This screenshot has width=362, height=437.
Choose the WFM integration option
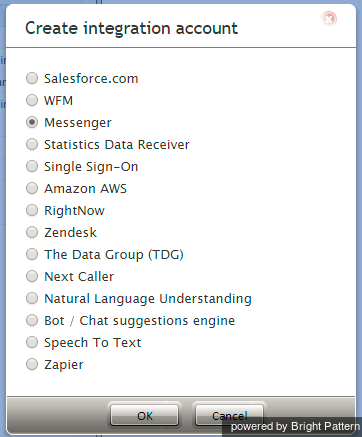(x=32, y=100)
